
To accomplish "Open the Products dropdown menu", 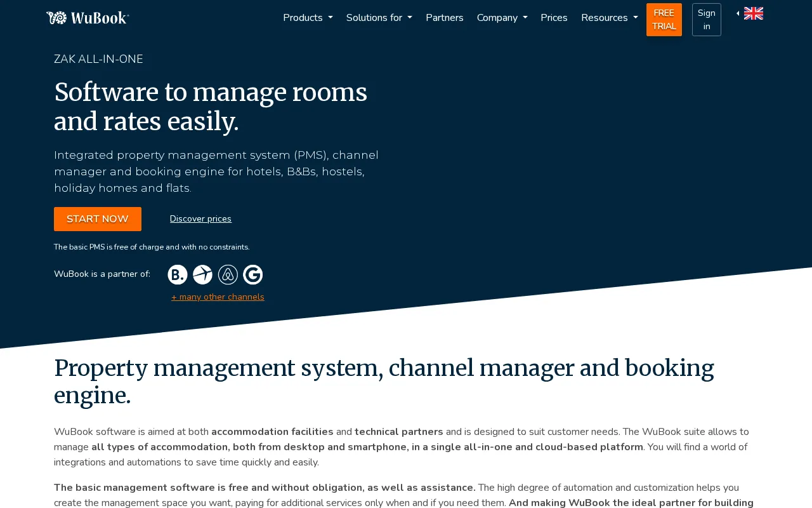I will [308, 18].
